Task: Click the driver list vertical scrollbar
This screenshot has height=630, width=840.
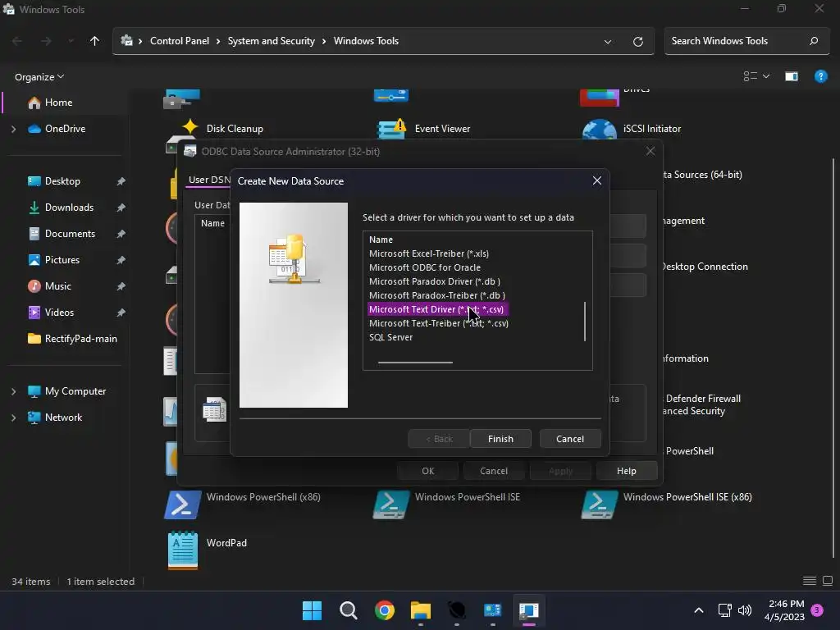Action: pos(584,322)
